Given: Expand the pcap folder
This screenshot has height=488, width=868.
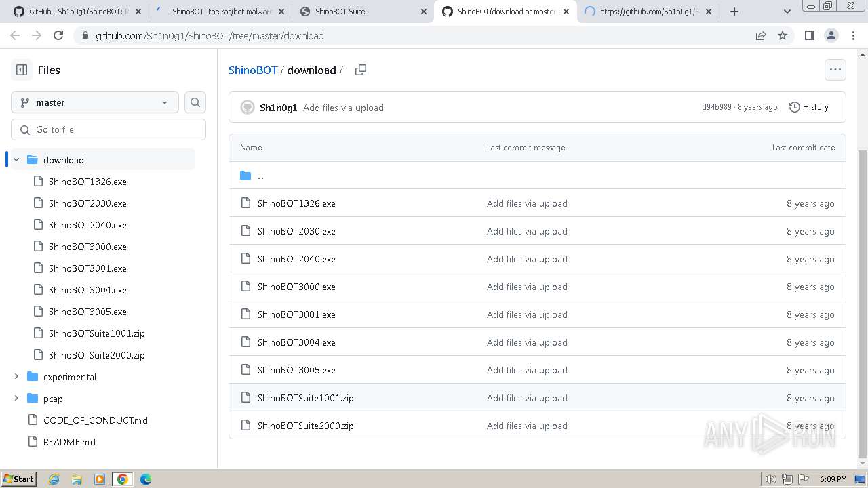Looking at the screenshot, I should click(x=16, y=399).
